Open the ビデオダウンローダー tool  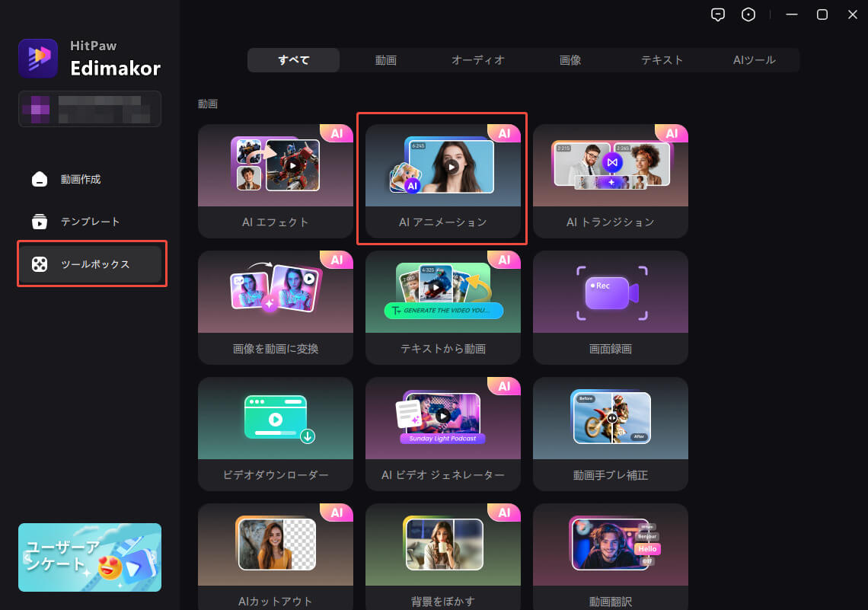275,433
